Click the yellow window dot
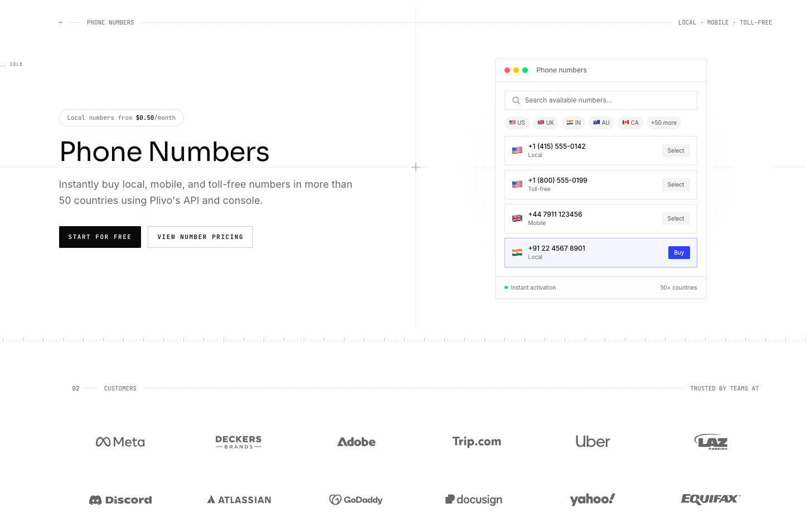The width and height of the screenshot is (806, 532). coord(516,70)
